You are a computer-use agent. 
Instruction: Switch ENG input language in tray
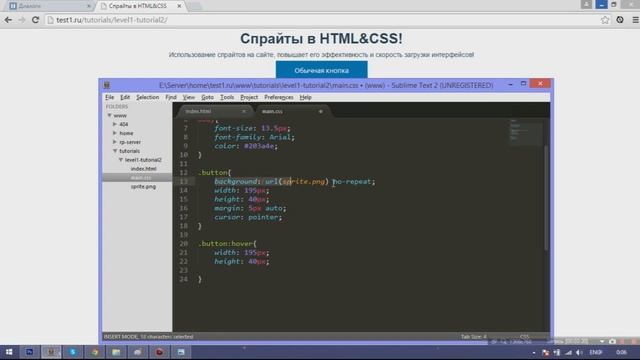pos(596,352)
